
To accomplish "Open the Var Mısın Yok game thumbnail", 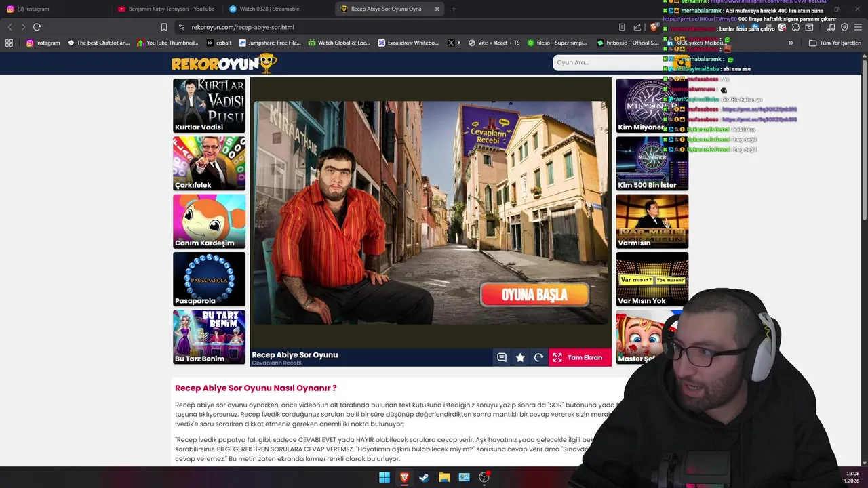I will tap(652, 279).
